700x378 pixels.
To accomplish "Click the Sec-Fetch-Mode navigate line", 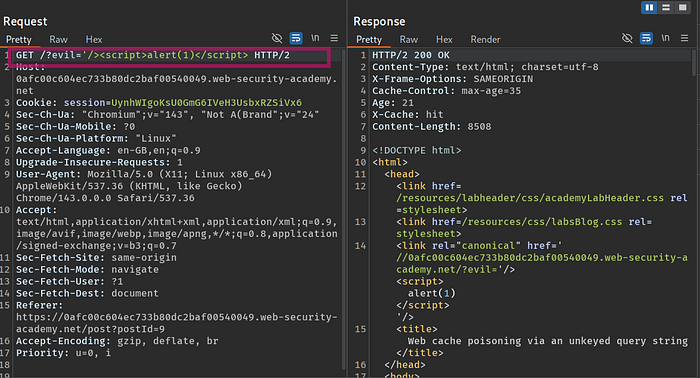I will point(87,270).
